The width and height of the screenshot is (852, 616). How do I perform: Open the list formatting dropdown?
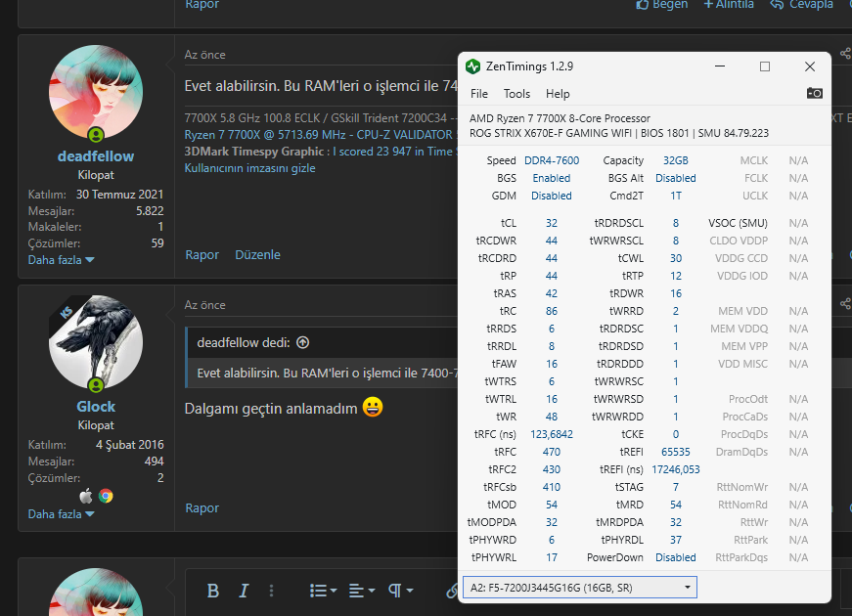pos(324,591)
